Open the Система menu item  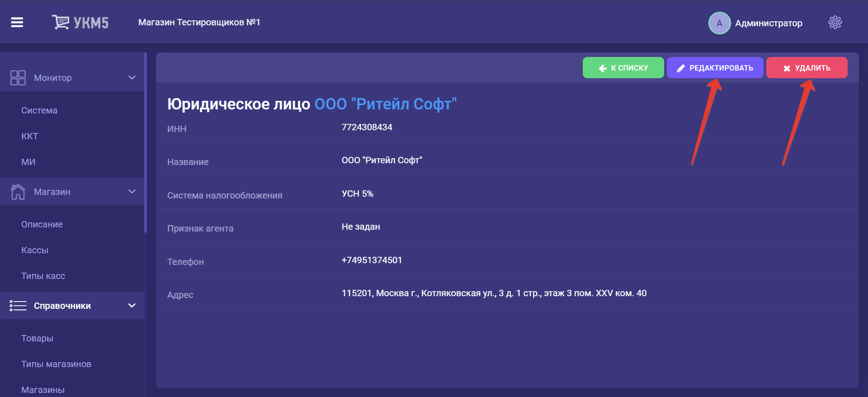pyautogui.click(x=39, y=110)
